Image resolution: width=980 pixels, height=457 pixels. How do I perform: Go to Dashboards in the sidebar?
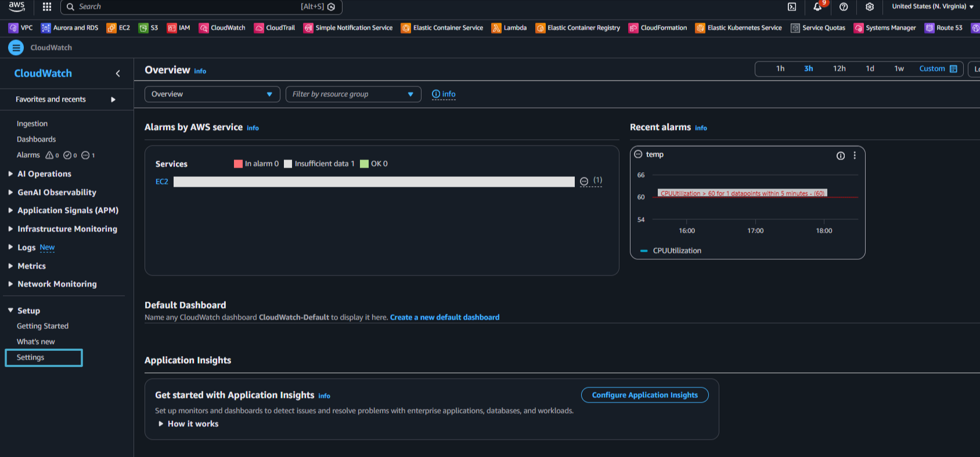tap(36, 139)
